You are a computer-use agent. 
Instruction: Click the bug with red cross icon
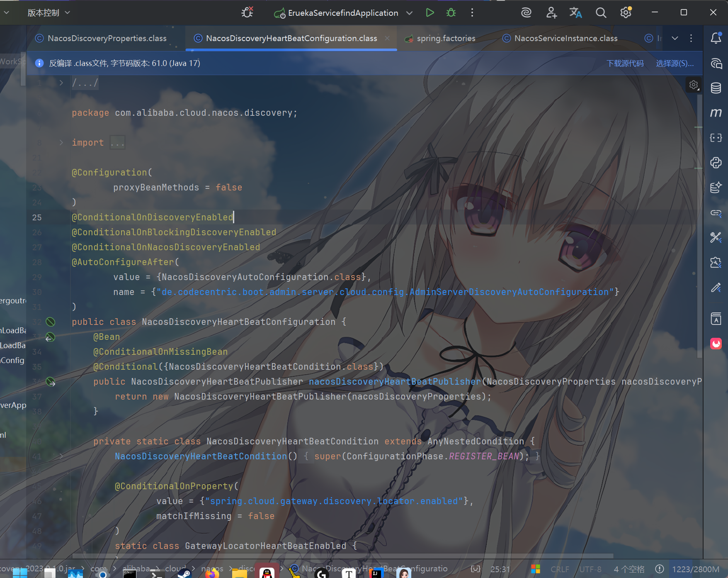pos(248,12)
